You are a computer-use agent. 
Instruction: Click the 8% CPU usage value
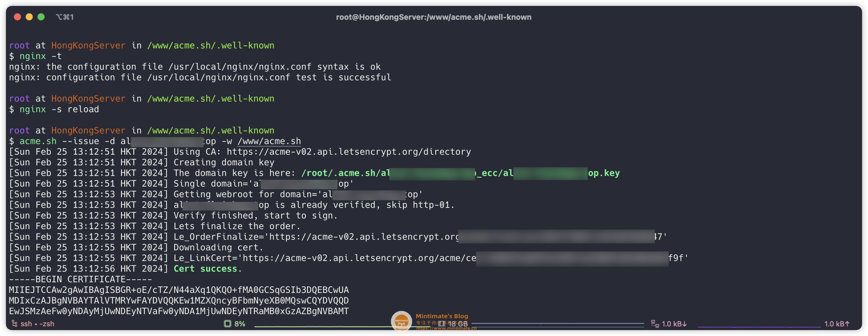pyautogui.click(x=239, y=324)
